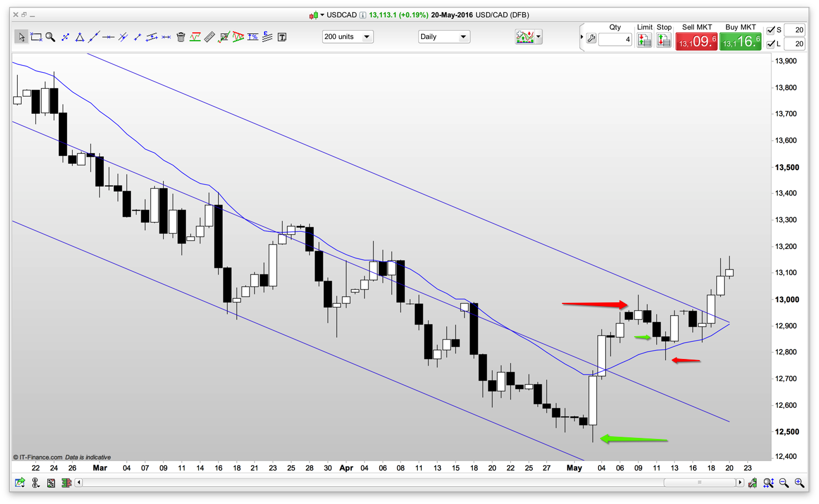
Task: Choose the text annotation tool
Action: (282, 37)
